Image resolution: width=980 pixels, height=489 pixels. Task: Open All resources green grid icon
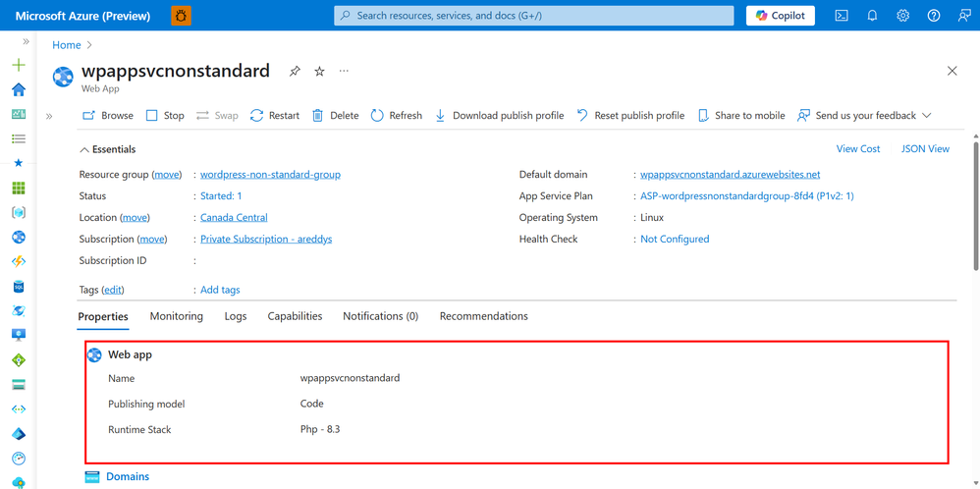click(19, 189)
